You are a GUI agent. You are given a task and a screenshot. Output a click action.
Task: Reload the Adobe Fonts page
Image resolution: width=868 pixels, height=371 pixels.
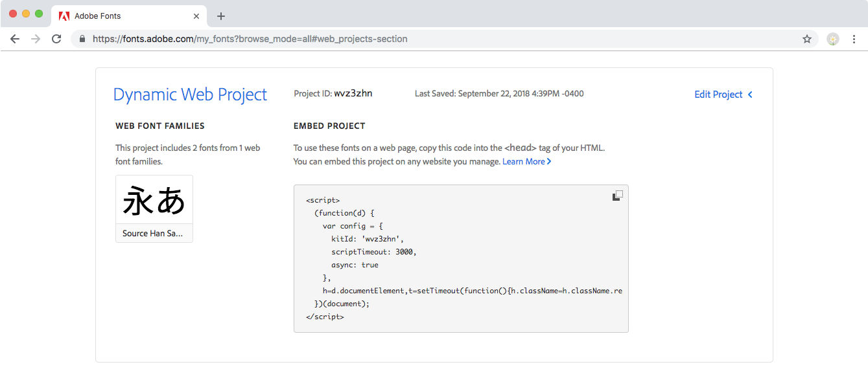tap(56, 39)
